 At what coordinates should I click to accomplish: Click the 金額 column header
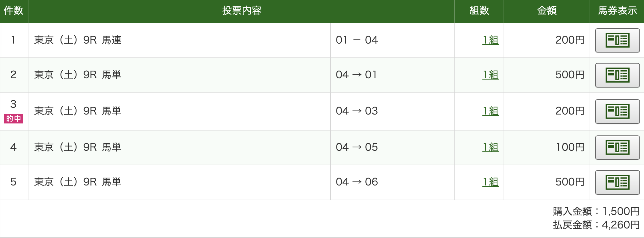547,11
